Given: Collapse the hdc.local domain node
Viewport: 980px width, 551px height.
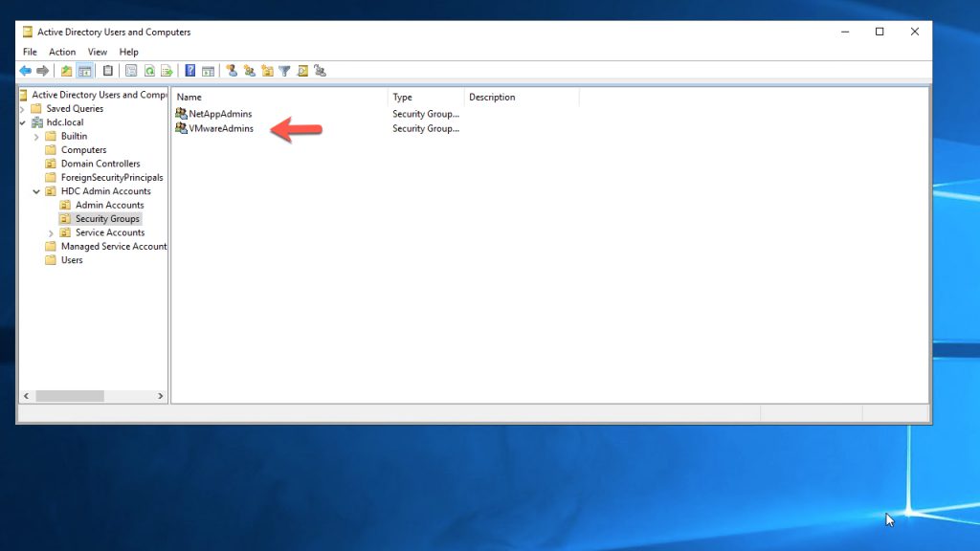Looking at the screenshot, I should coord(23,123).
